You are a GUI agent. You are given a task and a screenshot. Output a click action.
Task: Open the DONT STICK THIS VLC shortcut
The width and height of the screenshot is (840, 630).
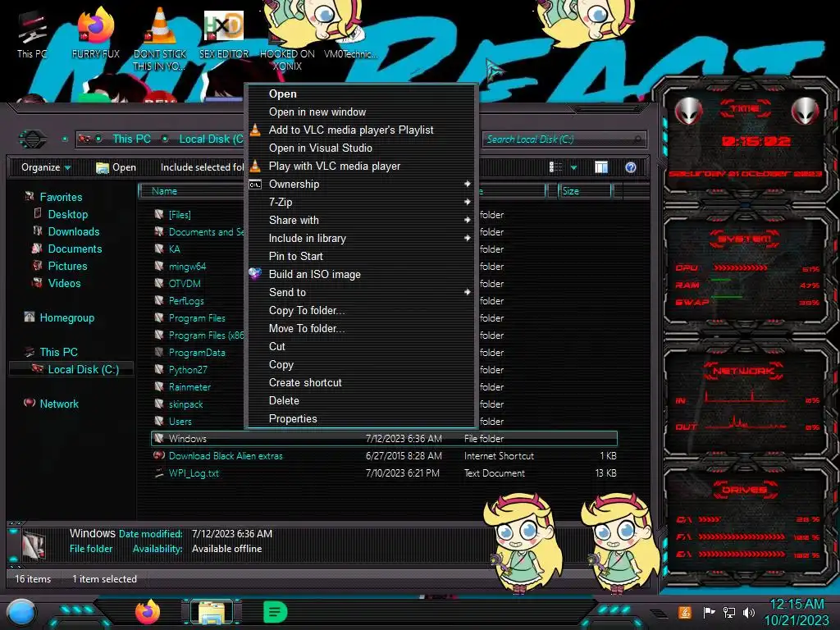click(160, 40)
